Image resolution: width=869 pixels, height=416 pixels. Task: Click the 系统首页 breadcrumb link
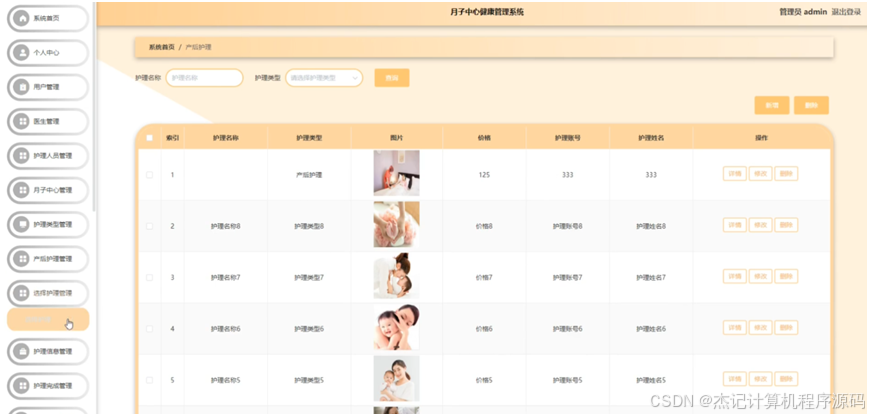click(161, 47)
